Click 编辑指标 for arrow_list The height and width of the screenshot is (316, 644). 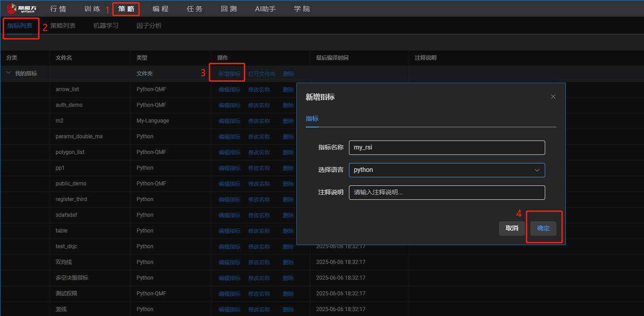[229, 89]
